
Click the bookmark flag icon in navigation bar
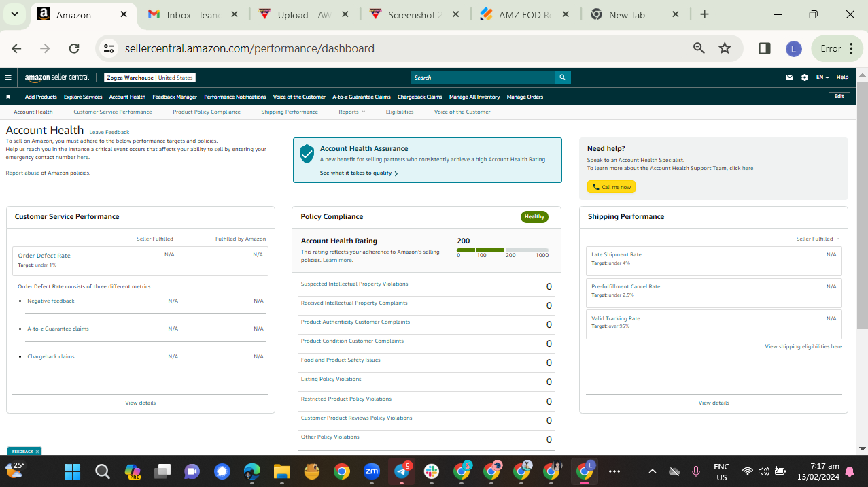[8, 97]
